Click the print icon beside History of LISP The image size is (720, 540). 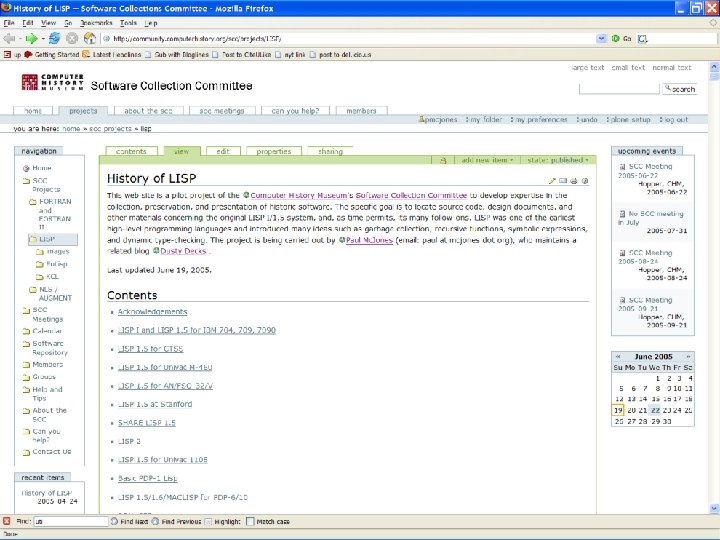click(574, 181)
